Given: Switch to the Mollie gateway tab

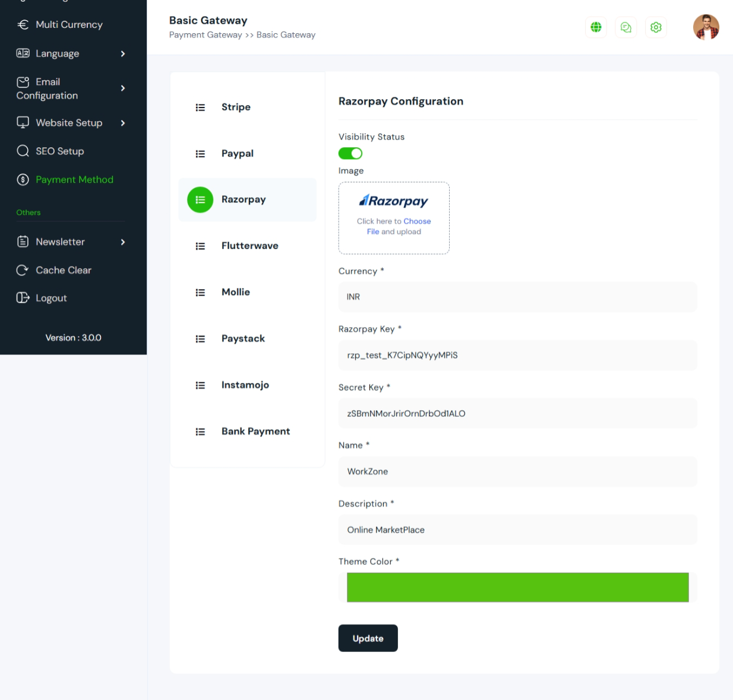Looking at the screenshot, I should (x=247, y=292).
